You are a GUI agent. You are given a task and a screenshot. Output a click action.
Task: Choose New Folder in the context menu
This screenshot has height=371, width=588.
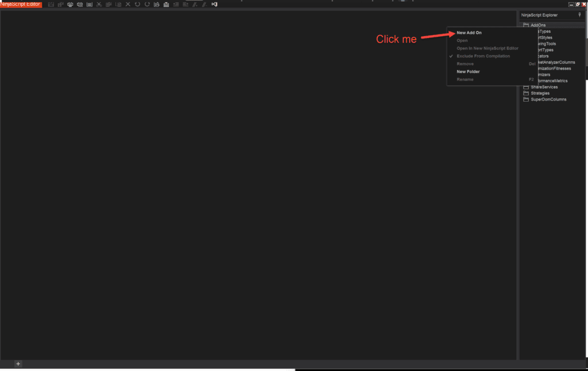(468, 72)
